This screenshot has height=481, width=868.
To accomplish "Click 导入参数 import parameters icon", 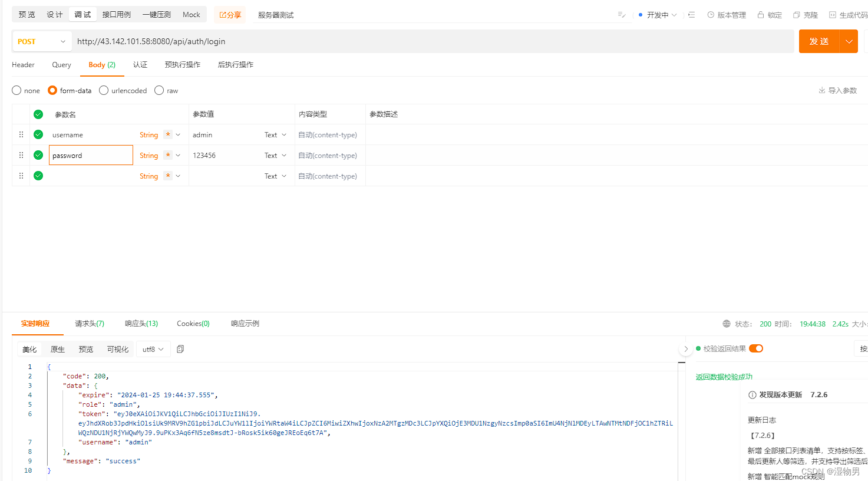I will coord(821,90).
